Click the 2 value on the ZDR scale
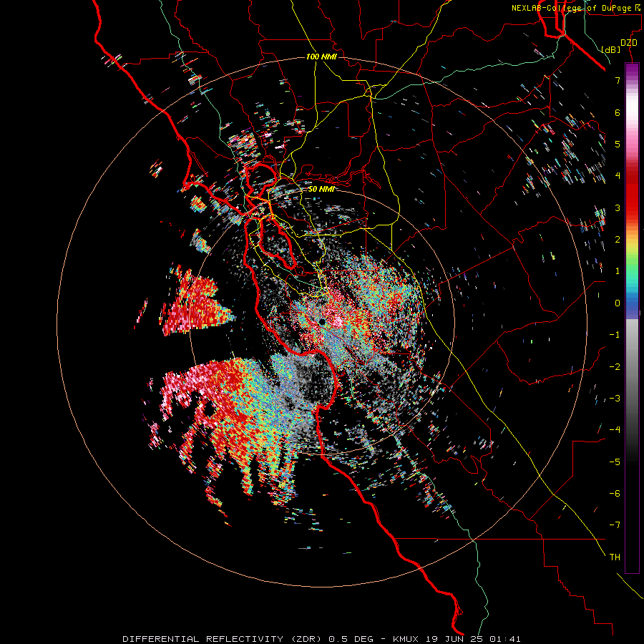Screen dimensions: 644x644 pos(618,240)
